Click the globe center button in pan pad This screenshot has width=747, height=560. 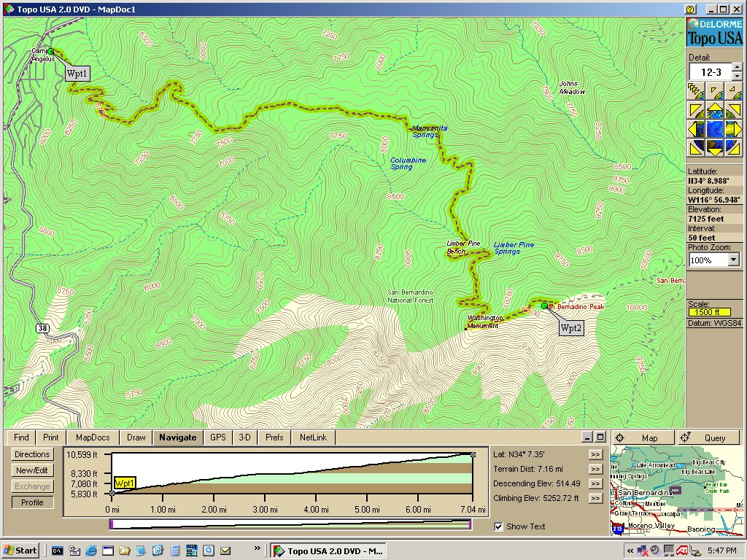pos(715,129)
